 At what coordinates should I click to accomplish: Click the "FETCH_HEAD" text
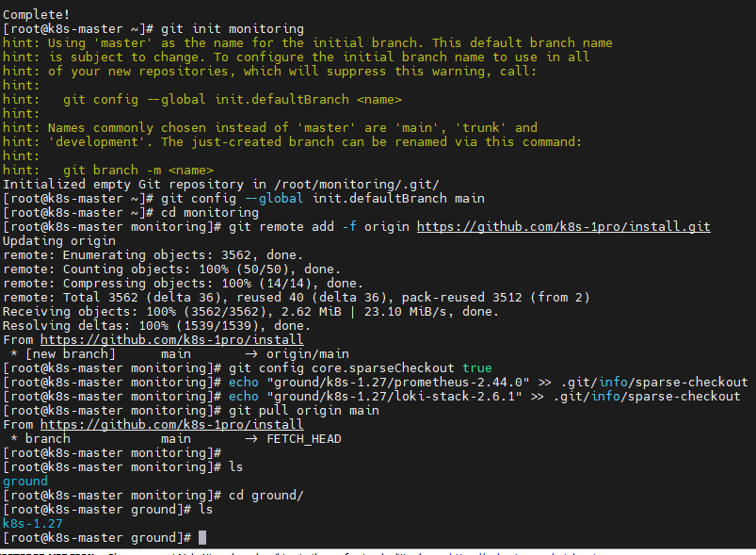[304, 438]
